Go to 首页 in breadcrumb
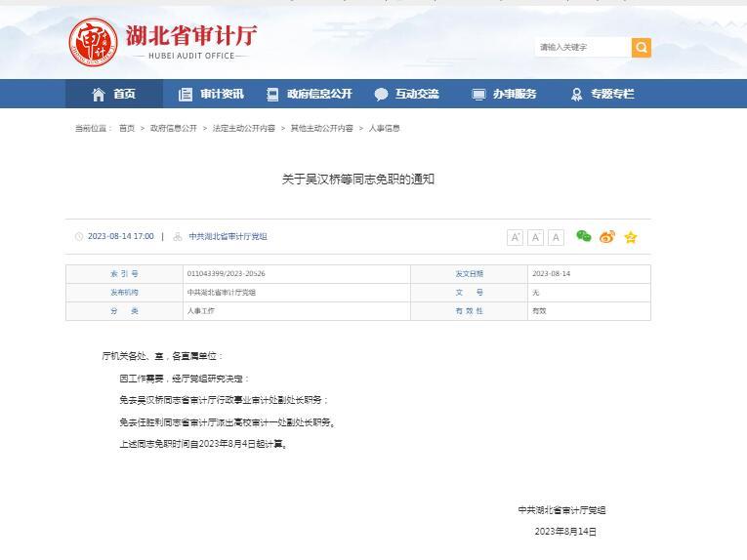The image size is (747, 560). click(127, 128)
